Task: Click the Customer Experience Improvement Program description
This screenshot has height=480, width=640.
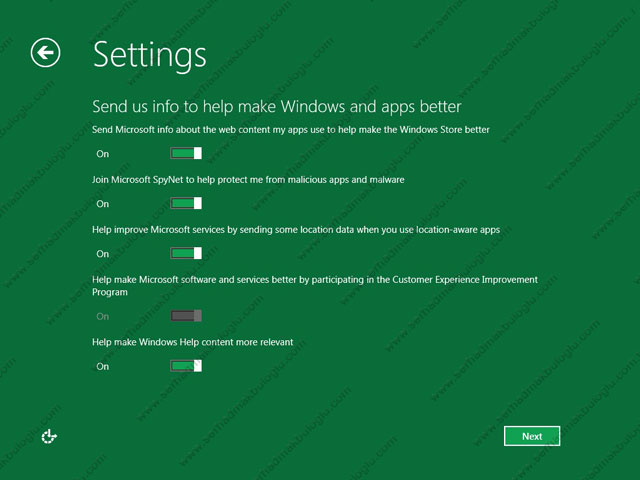Action: pyautogui.click(x=315, y=286)
